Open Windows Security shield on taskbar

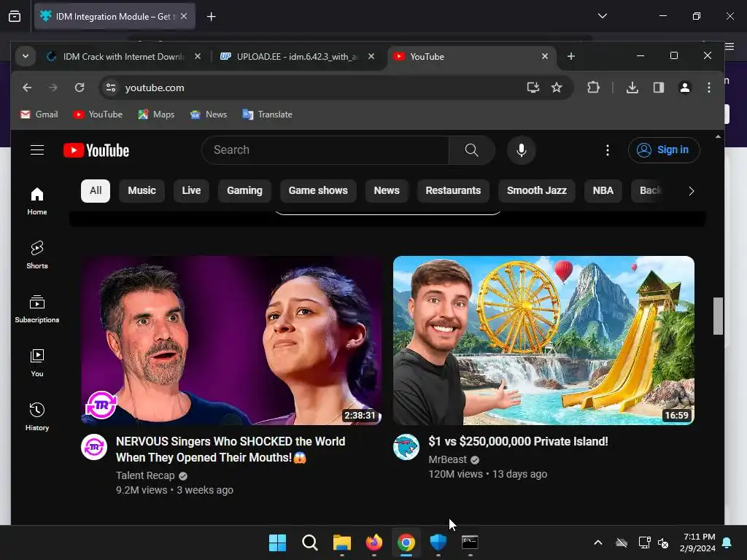coord(438,542)
